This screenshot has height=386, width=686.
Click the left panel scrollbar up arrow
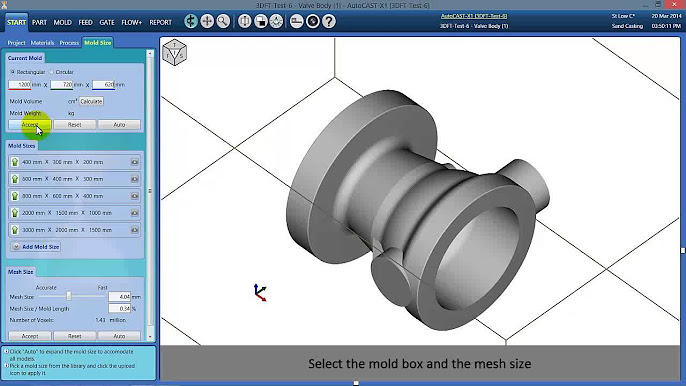[150, 53]
